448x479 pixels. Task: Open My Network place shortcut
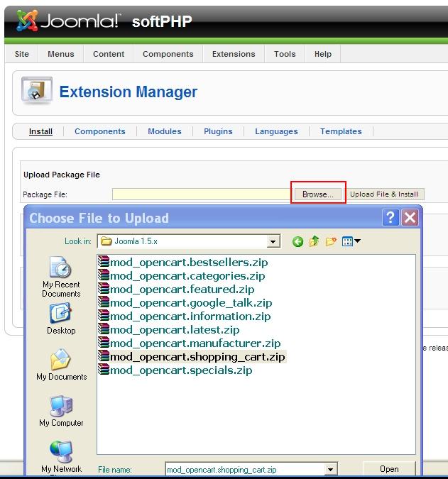tap(61, 457)
